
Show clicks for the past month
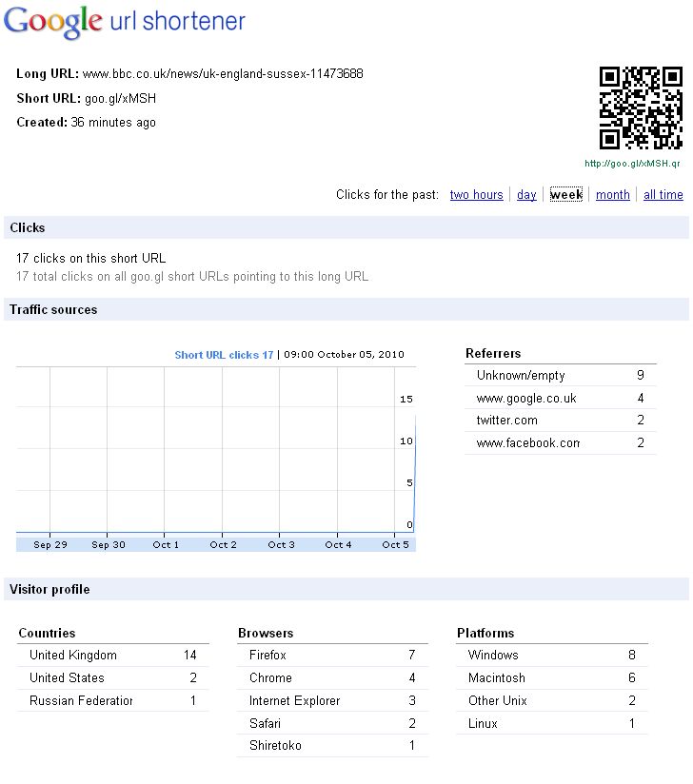coord(612,194)
